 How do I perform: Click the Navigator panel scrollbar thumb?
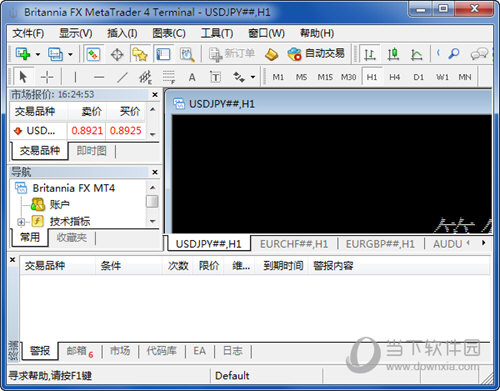152,202
